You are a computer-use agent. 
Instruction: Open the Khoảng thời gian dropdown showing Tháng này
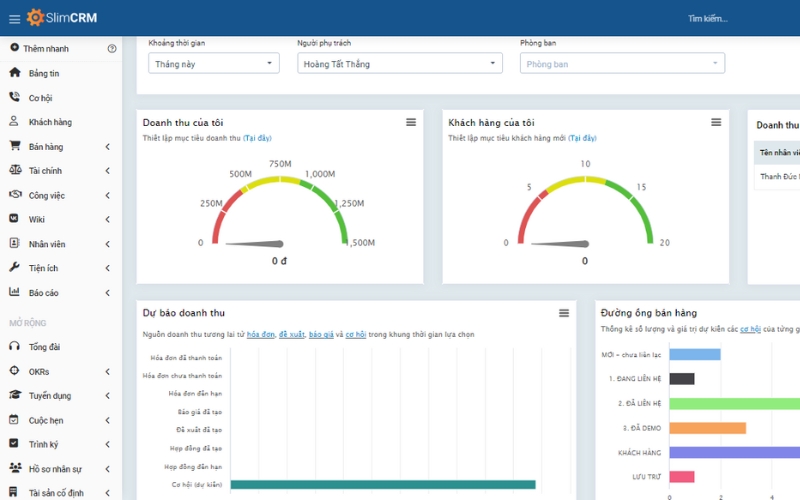pyautogui.click(x=214, y=63)
